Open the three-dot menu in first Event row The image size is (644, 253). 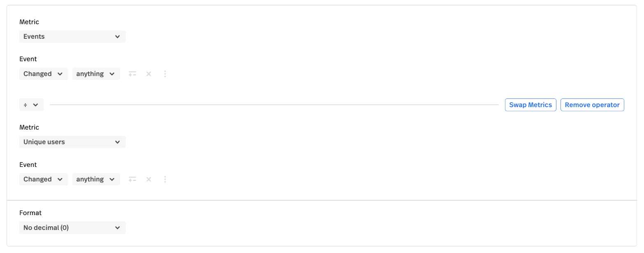point(165,74)
